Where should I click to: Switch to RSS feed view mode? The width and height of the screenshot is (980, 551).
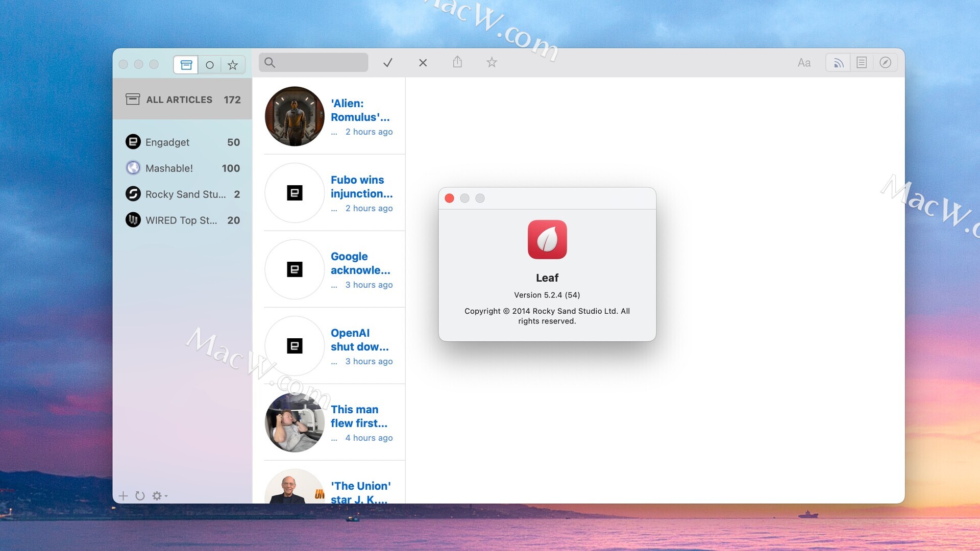coord(838,63)
